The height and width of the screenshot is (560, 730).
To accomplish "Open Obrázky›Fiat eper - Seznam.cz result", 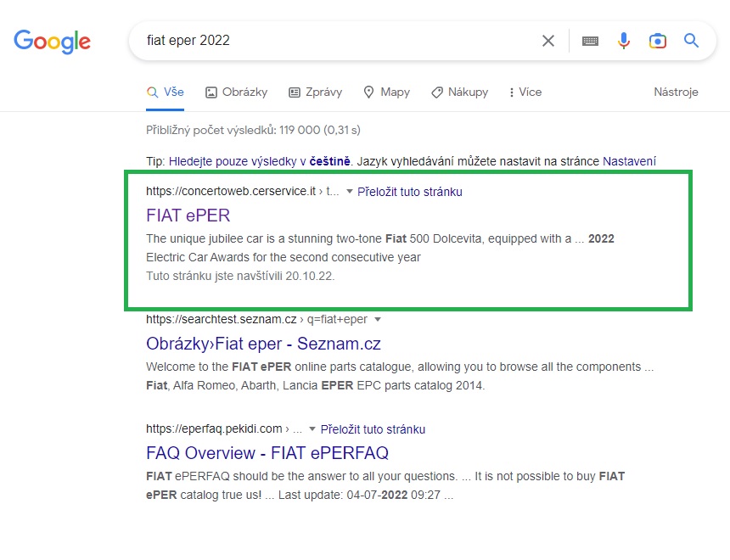I will pos(263,344).
